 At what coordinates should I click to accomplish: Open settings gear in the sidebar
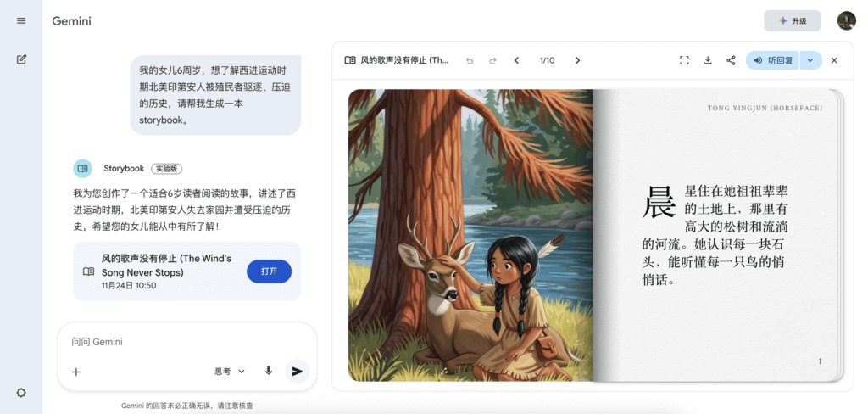pos(21,393)
